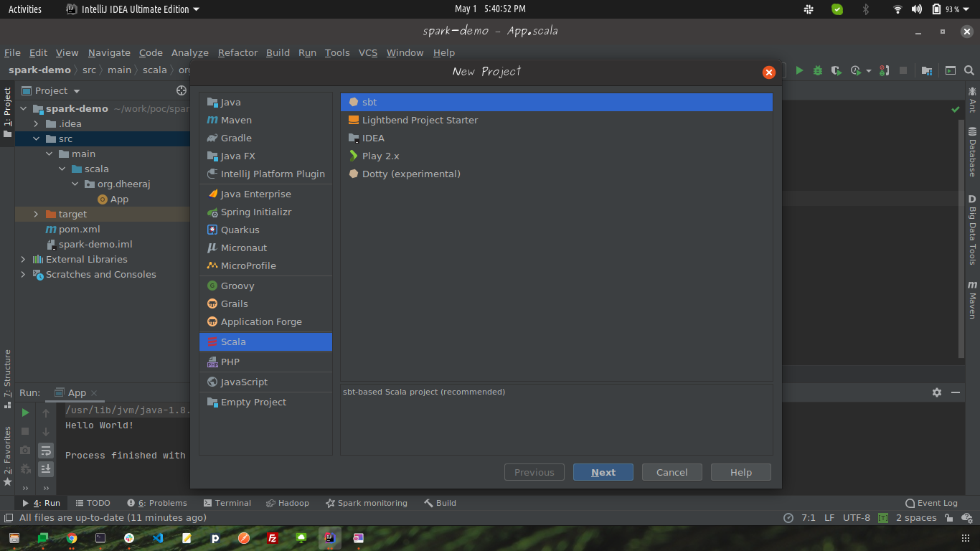Open the Hadoop tool window tab
The image size is (980, 551).
(288, 503)
